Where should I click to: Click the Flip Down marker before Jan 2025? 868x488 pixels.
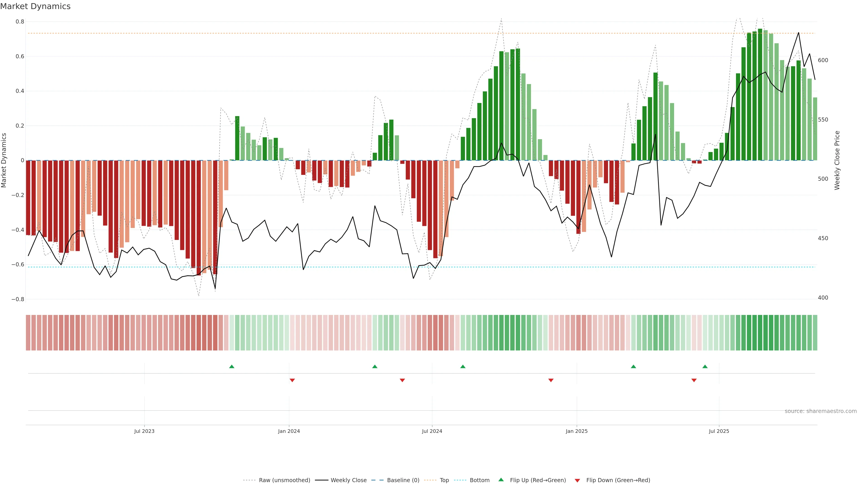[551, 380]
